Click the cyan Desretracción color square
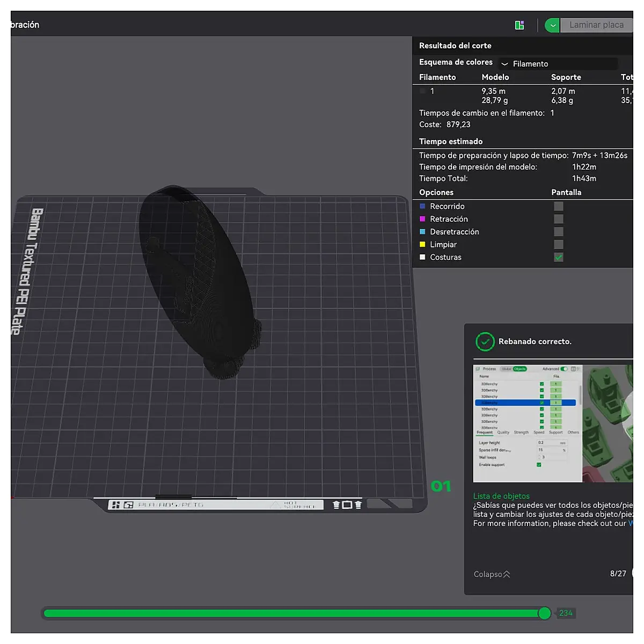 [x=422, y=232]
